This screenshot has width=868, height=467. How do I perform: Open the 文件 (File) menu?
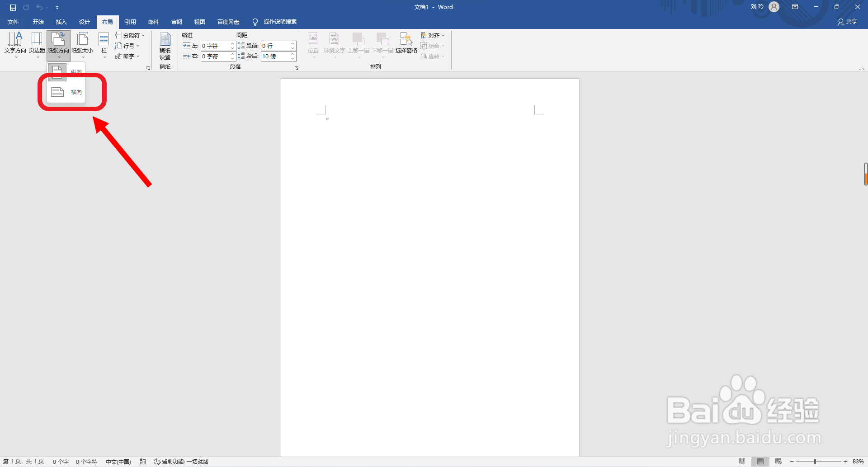pyautogui.click(x=13, y=22)
